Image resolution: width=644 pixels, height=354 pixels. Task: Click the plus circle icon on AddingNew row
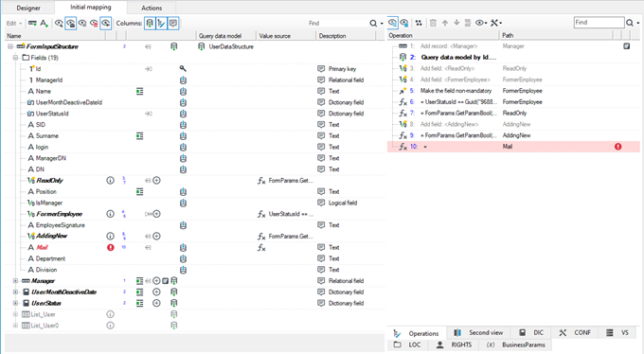(x=156, y=236)
